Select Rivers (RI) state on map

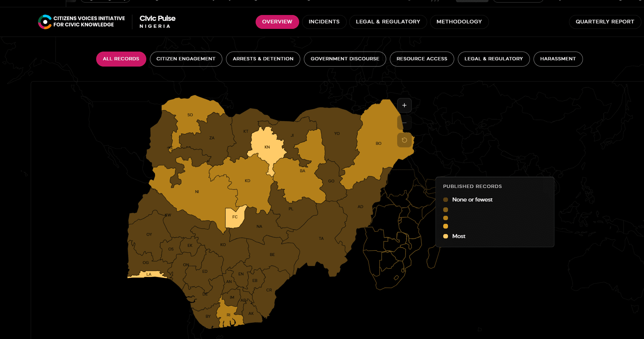click(228, 315)
